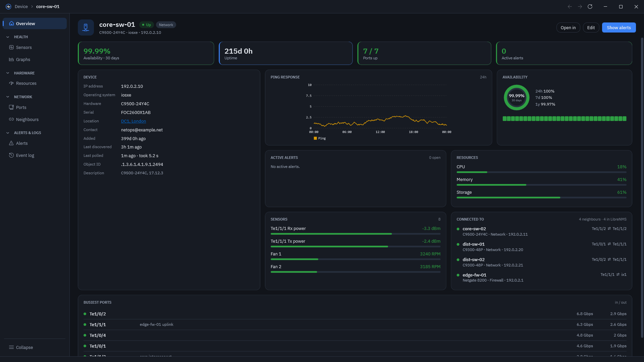Open Graphs in the sidebar
Viewport: 644px width, 362px height.
(x=35, y=59)
